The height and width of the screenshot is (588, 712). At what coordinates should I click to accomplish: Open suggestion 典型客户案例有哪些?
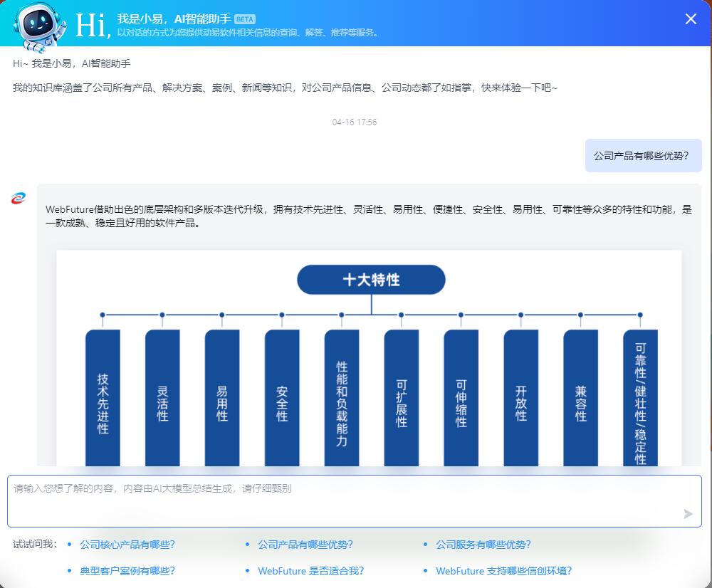127,571
